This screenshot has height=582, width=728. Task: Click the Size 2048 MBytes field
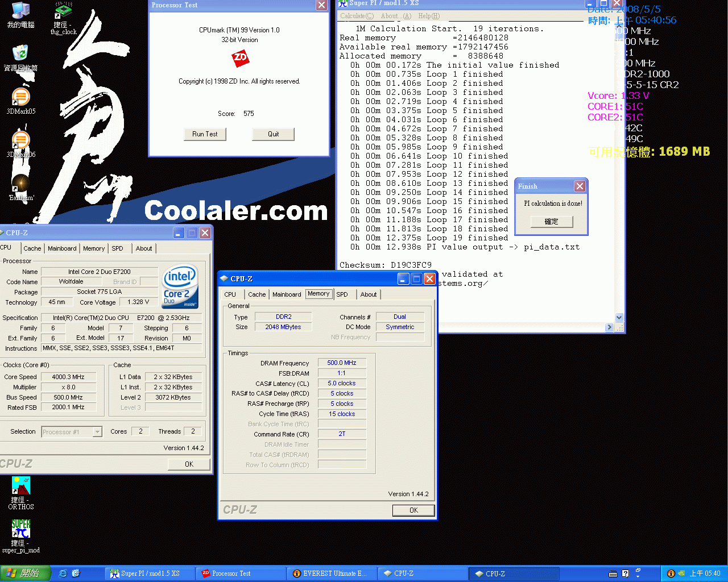coord(283,327)
